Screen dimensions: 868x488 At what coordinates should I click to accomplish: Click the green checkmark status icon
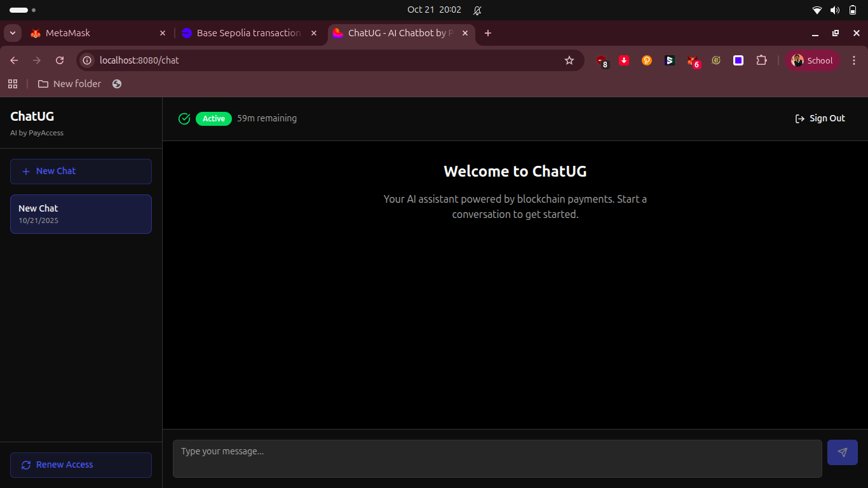click(184, 119)
